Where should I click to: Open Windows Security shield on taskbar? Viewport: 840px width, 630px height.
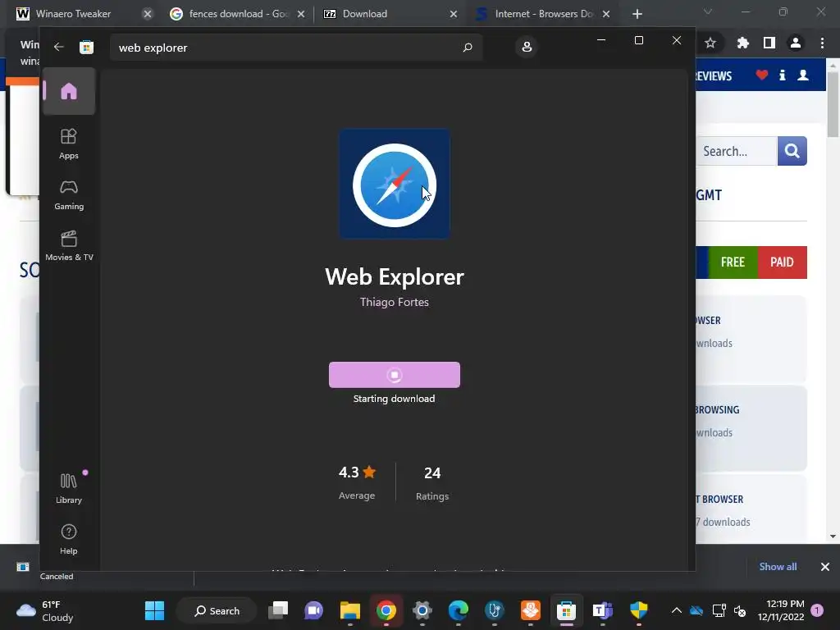[638, 610]
